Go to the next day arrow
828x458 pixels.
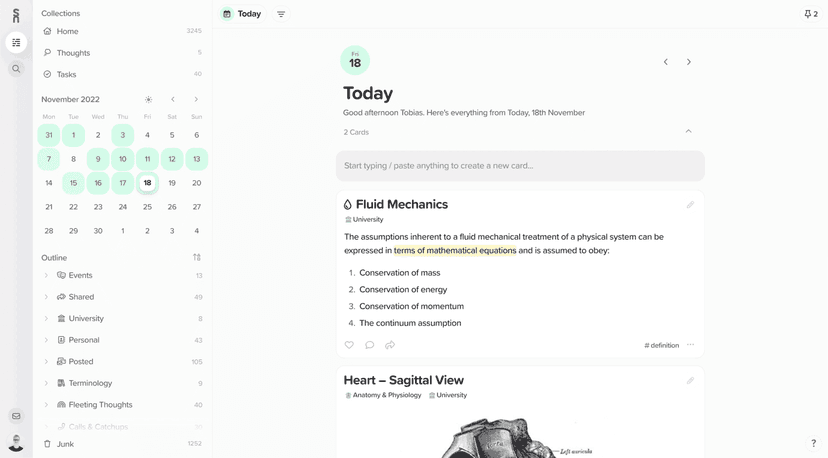(689, 62)
